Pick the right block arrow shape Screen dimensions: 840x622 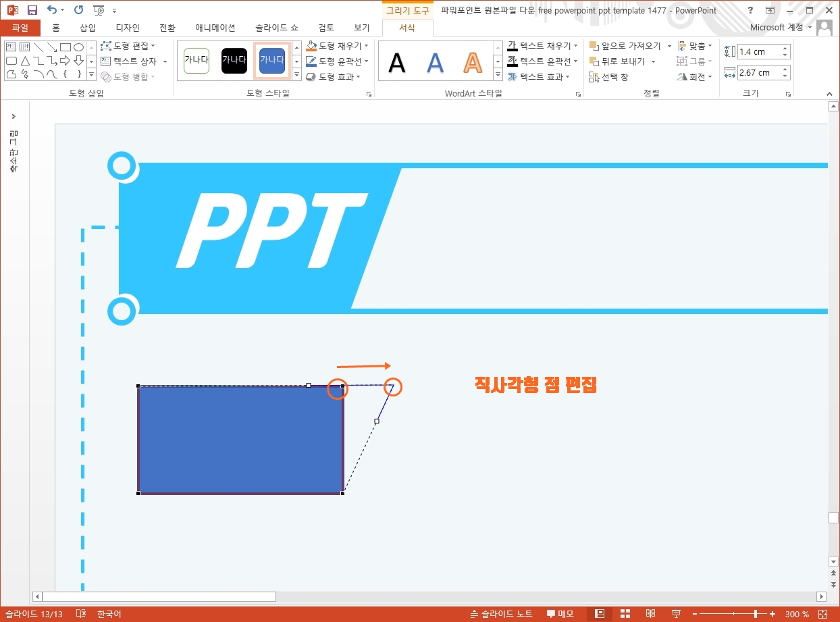(65, 60)
